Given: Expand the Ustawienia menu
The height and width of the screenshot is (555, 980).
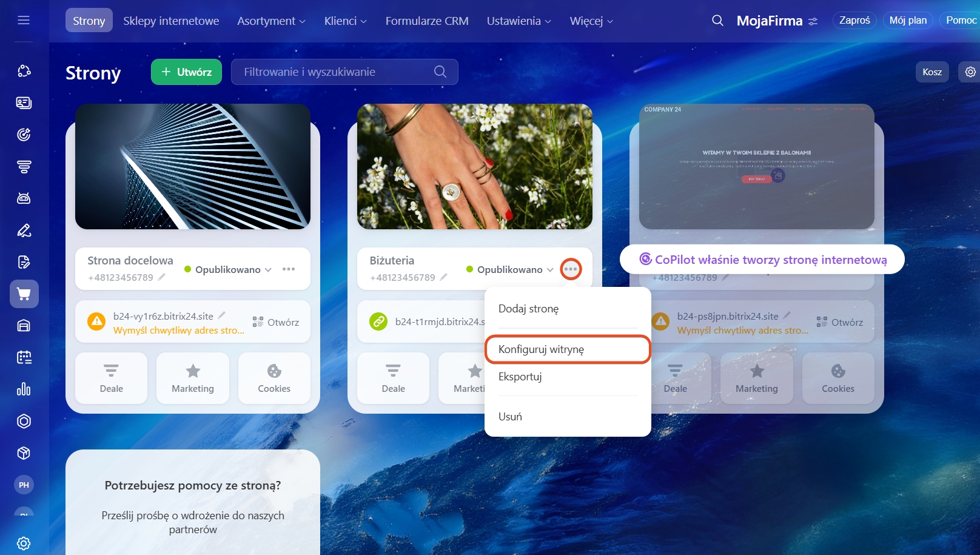Looking at the screenshot, I should pos(519,21).
